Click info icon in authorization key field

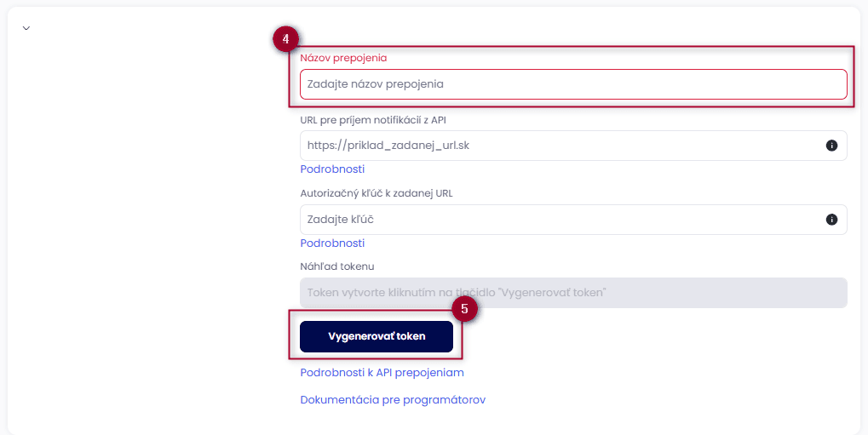tap(831, 220)
